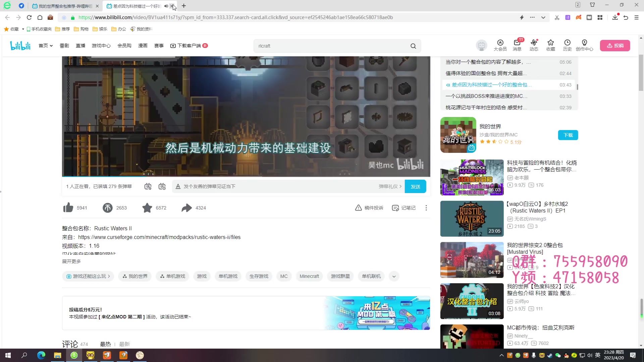Focus the rlcraft search field
Screen dimensions: 644x362
tap(332, 46)
